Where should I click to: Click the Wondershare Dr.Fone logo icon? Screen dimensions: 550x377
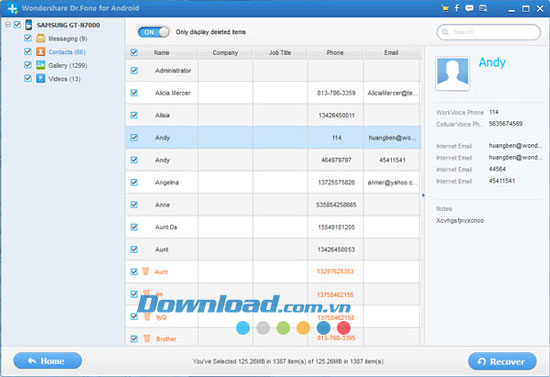pyautogui.click(x=12, y=8)
